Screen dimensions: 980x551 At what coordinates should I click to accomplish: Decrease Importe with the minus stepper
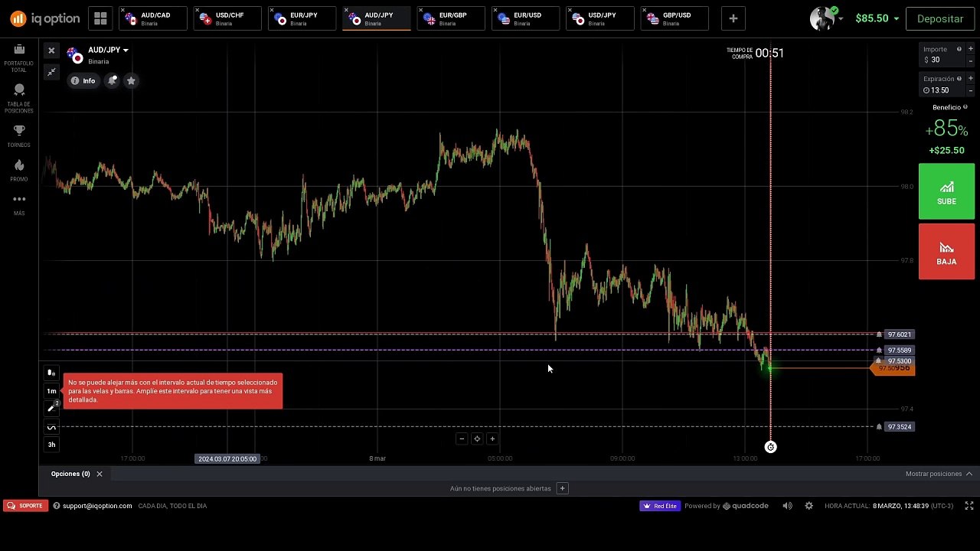(x=971, y=60)
